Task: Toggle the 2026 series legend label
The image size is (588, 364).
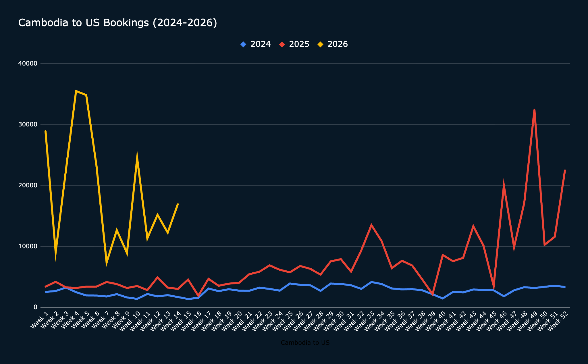Action: pos(338,44)
